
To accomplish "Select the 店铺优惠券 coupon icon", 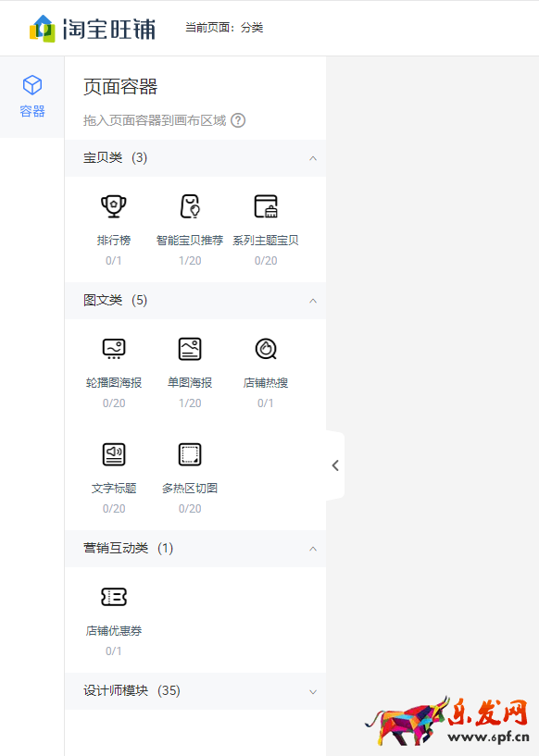I will [114, 597].
